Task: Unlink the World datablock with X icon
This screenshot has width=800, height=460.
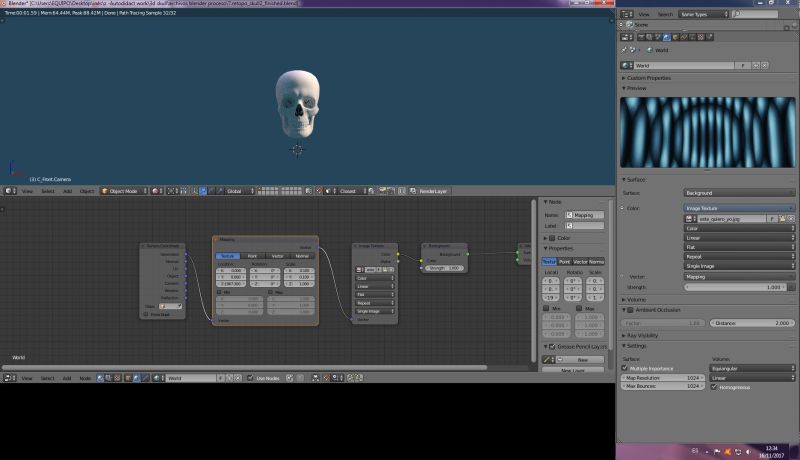Action: (x=764, y=65)
